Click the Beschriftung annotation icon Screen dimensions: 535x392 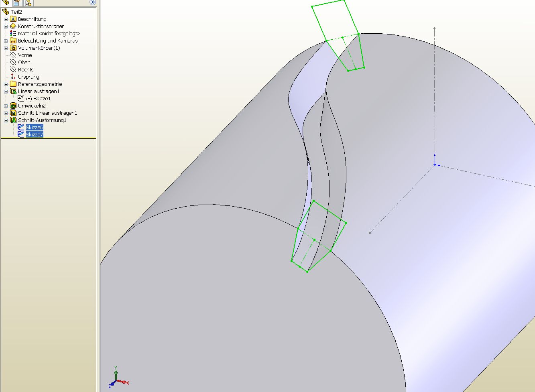click(13, 19)
